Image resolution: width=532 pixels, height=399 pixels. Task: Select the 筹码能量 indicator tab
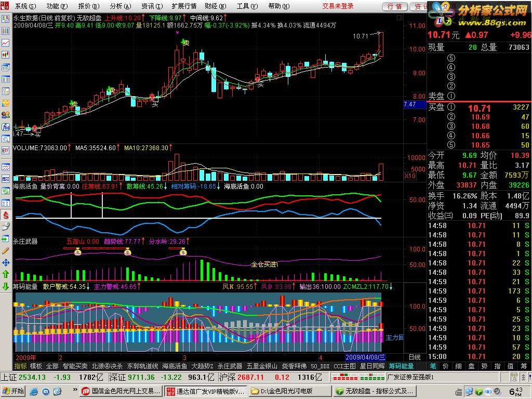(402, 366)
